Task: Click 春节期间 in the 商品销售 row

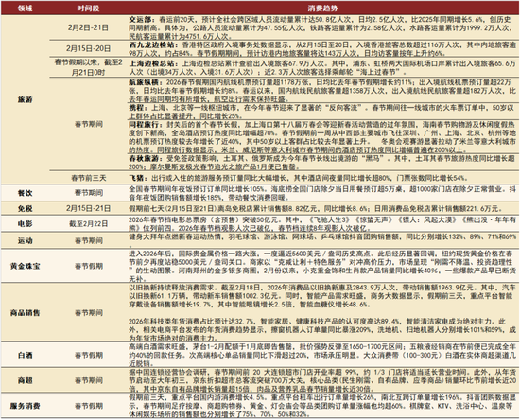Action: pyautogui.click(x=88, y=312)
